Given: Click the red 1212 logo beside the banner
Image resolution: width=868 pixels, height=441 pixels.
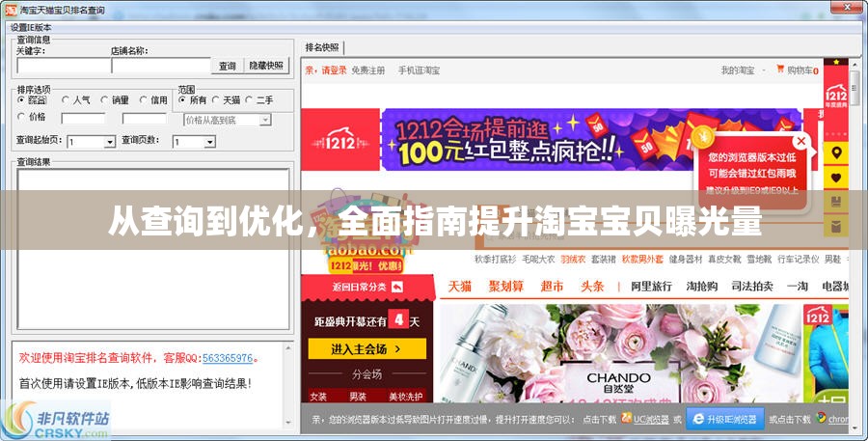Looking at the screenshot, I should click(x=340, y=140).
